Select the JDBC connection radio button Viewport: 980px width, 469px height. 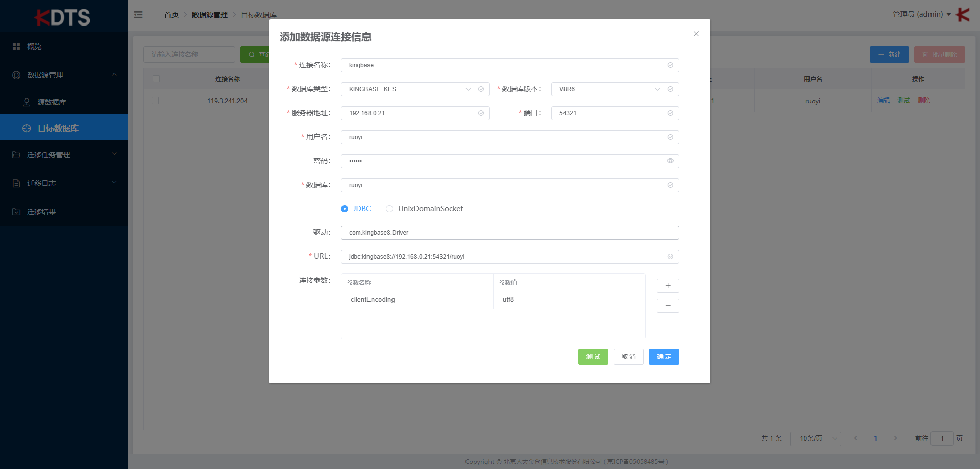click(346, 209)
